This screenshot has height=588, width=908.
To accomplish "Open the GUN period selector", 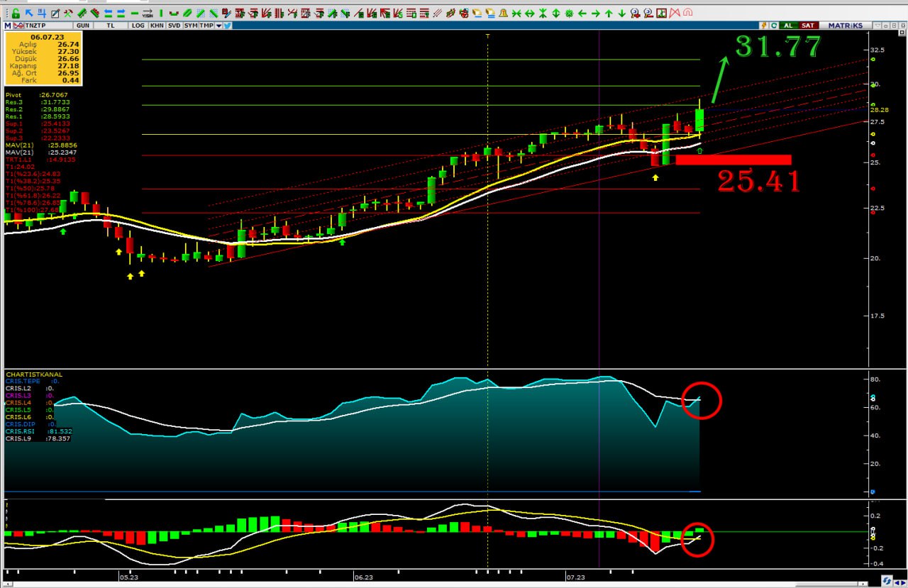I will pos(82,26).
